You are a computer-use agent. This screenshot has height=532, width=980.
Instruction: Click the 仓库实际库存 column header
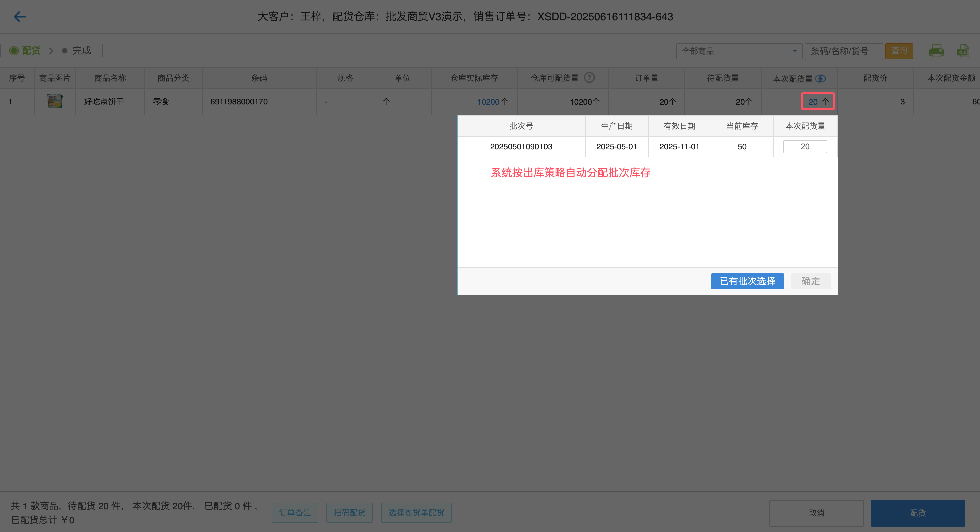474,78
